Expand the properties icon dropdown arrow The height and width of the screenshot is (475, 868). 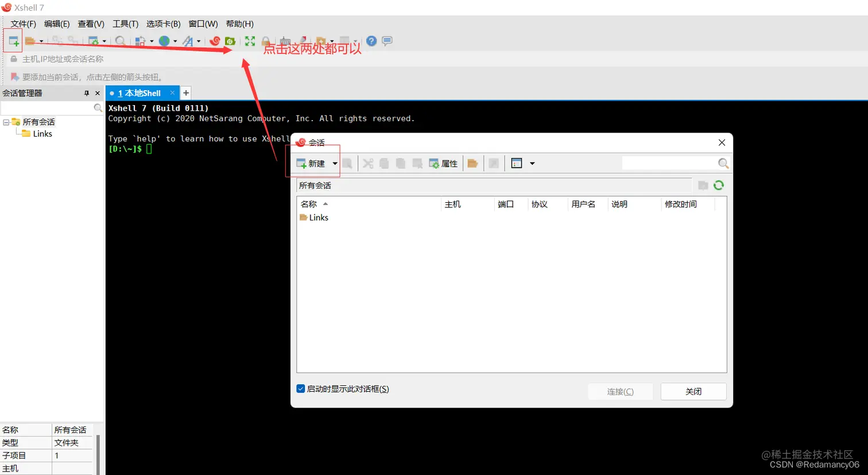tap(104, 41)
